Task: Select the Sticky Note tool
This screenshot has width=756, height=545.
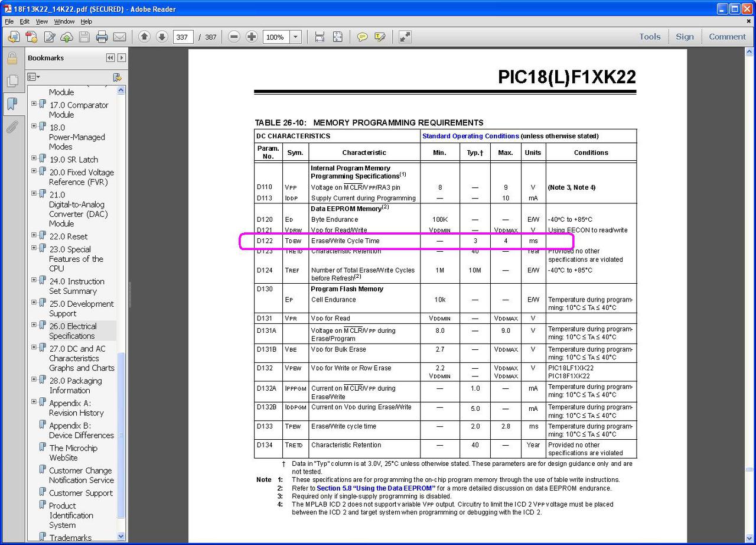Action: (x=363, y=37)
